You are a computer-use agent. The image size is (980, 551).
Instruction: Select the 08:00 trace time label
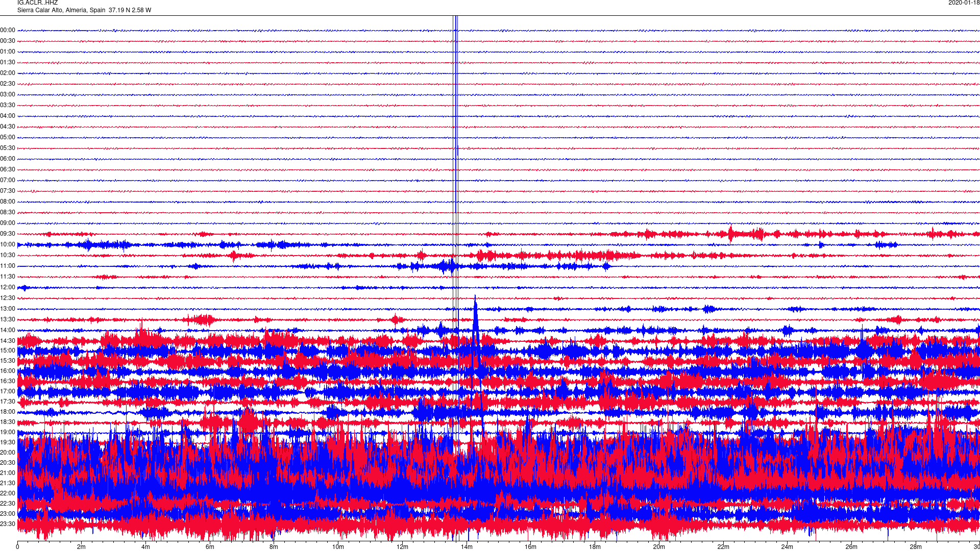[8, 202]
